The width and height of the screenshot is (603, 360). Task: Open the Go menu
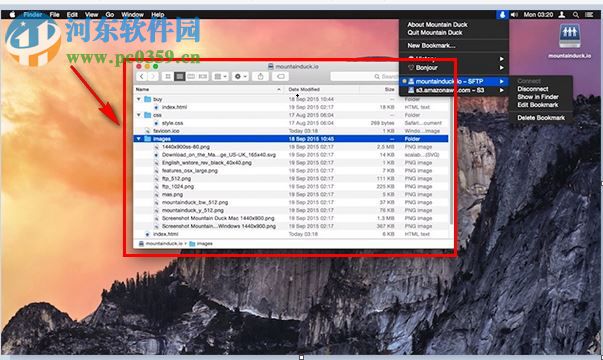(110, 15)
